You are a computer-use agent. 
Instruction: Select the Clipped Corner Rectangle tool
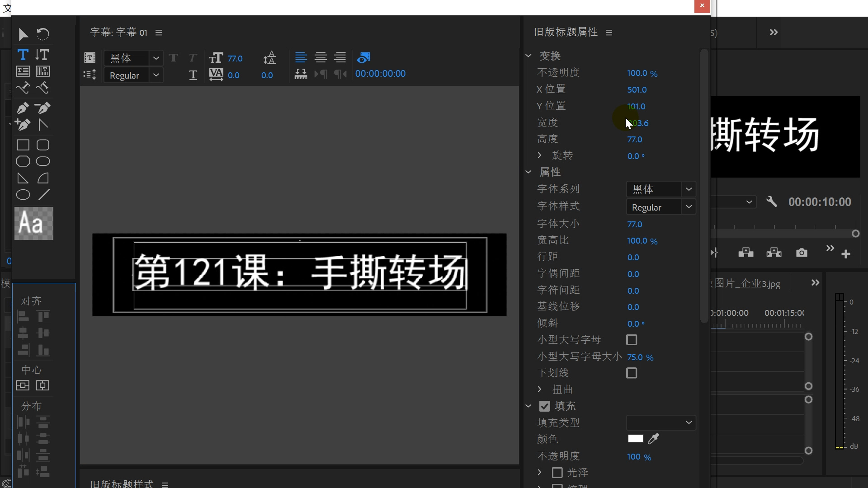tap(23, 161)
